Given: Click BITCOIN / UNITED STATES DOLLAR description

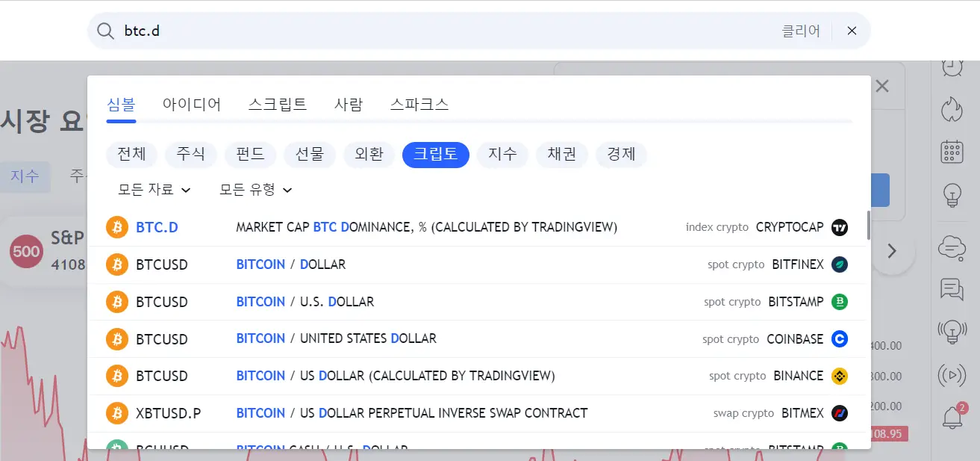Looking at the screenshot, I should pyautogui.click(x=336, y=338).
